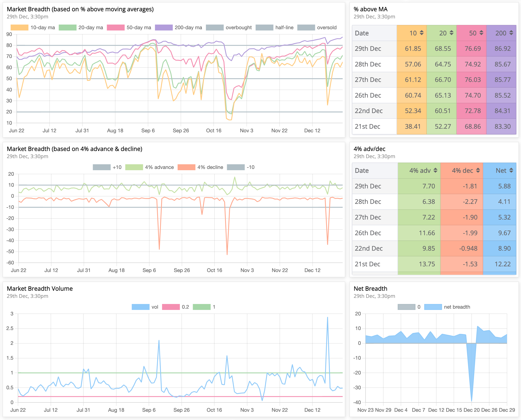
Task: Toggle 10-day ma legend series
Action: pyautogui.click(x=33, y=28)
